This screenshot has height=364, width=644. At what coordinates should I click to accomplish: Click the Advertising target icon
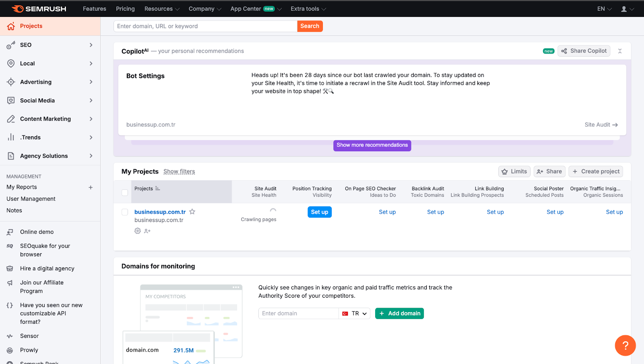pos(11,82)
